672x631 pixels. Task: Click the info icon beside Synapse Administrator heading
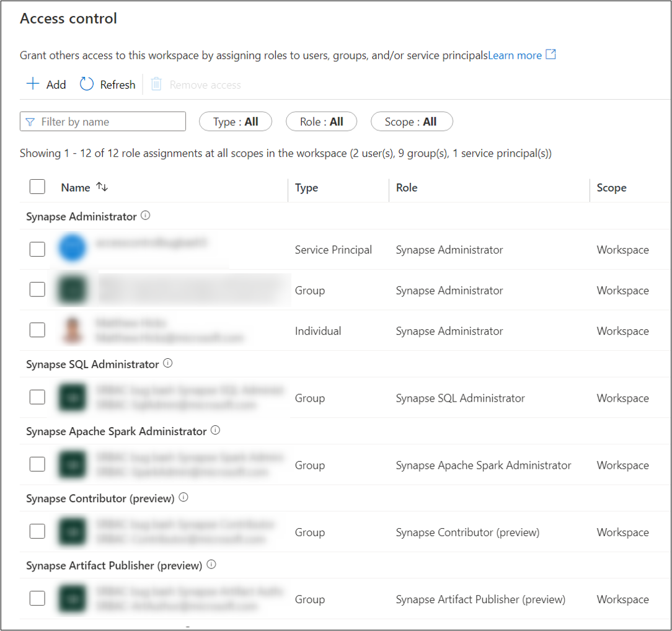pyautogui.click(x=145, y=216)
